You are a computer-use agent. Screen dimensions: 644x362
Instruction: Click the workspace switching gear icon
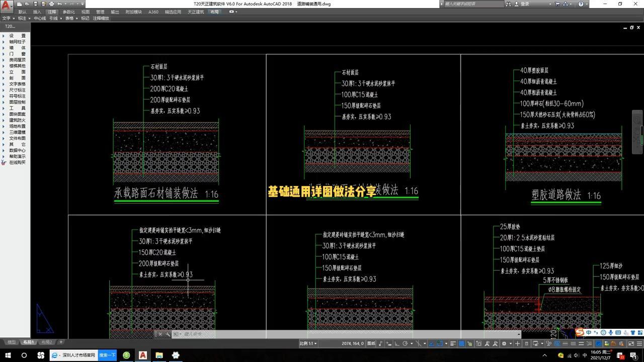(x=504, y=343)
